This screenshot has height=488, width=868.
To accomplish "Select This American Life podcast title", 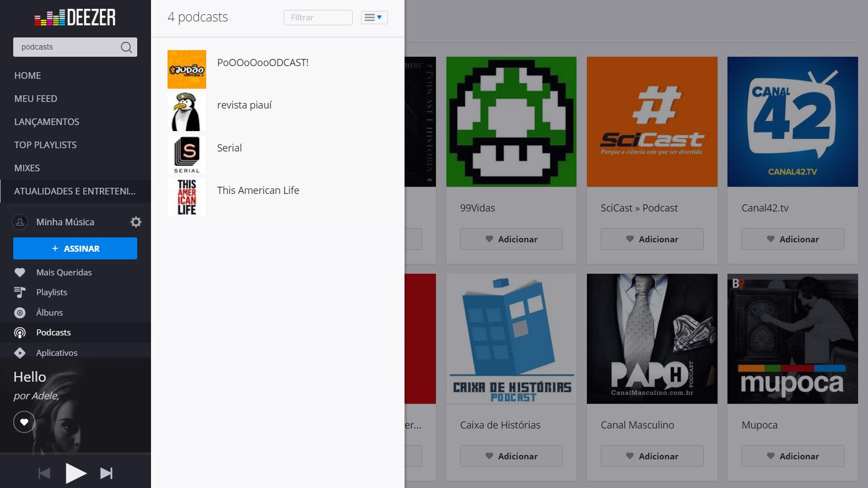I will pyautogui.click(x=258, y=191).
